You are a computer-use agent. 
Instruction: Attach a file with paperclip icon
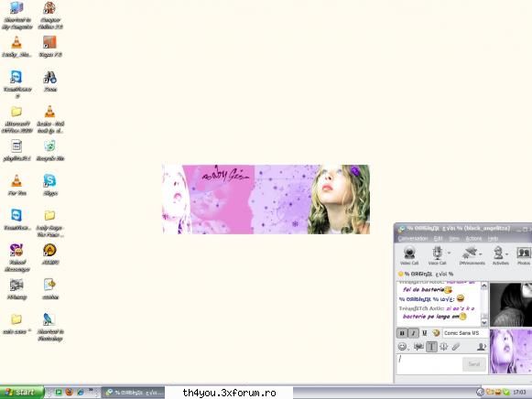(456, 347)
